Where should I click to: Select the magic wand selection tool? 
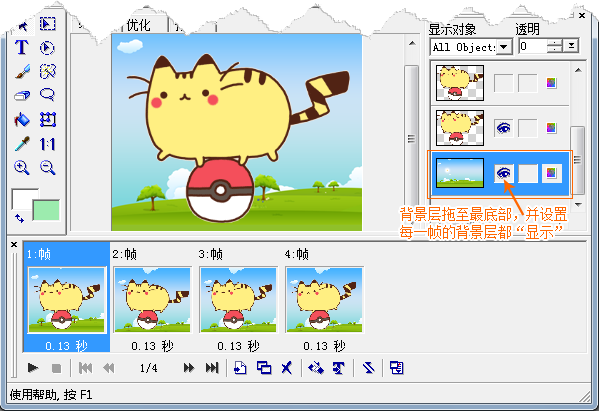click(47, 71)
